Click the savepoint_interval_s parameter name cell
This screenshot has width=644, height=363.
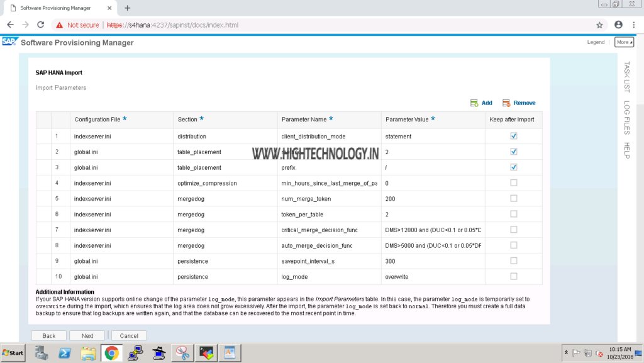point(329,261)
